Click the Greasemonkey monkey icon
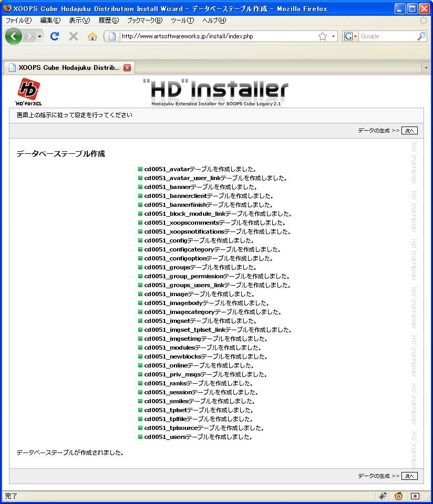The width and height of the screenshot is (433, 504). (x=399, y=496)
